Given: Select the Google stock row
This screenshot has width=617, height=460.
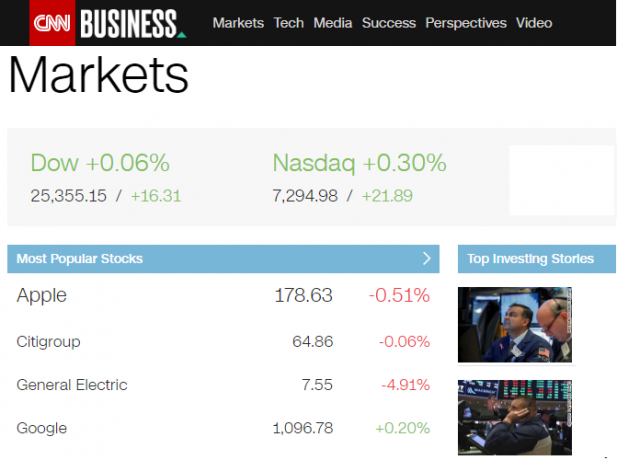Looking at the screenshot, I should coord(223,428).
